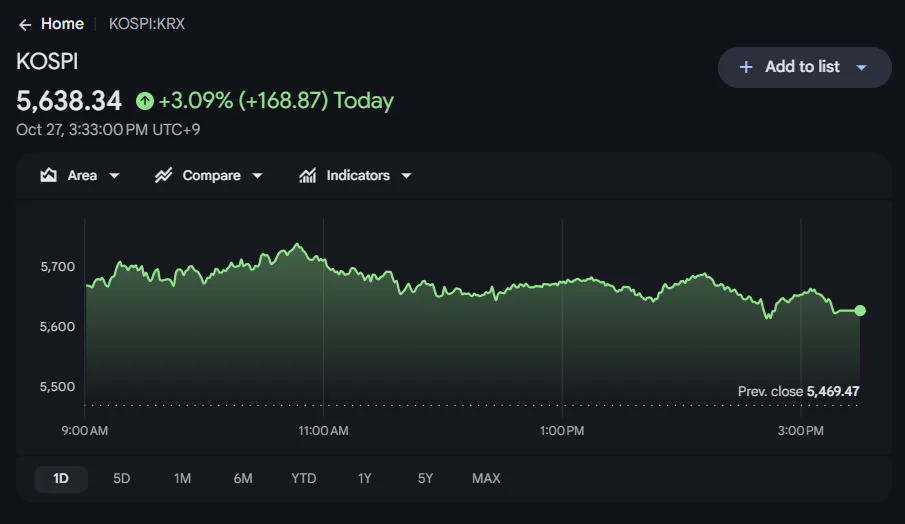
Task: Open the Area chart style dropdown arrow
Action: click(x=114, y=175)
